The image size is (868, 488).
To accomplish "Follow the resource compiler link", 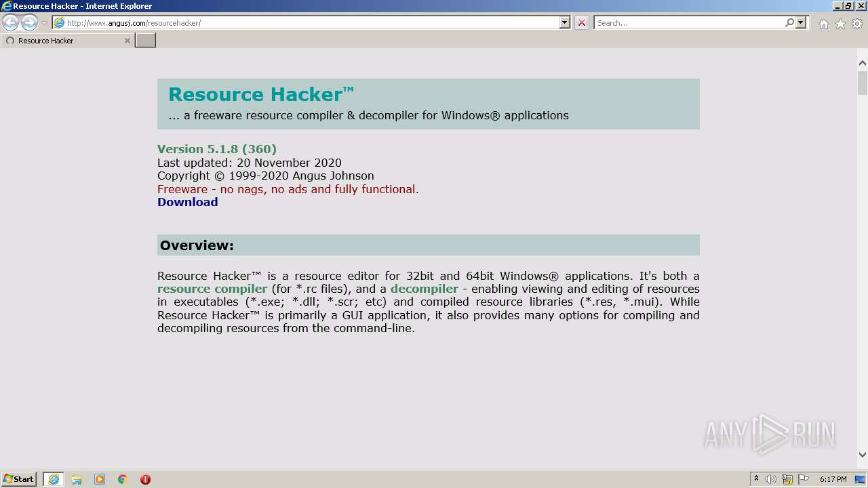I will [x=212, y=289].
